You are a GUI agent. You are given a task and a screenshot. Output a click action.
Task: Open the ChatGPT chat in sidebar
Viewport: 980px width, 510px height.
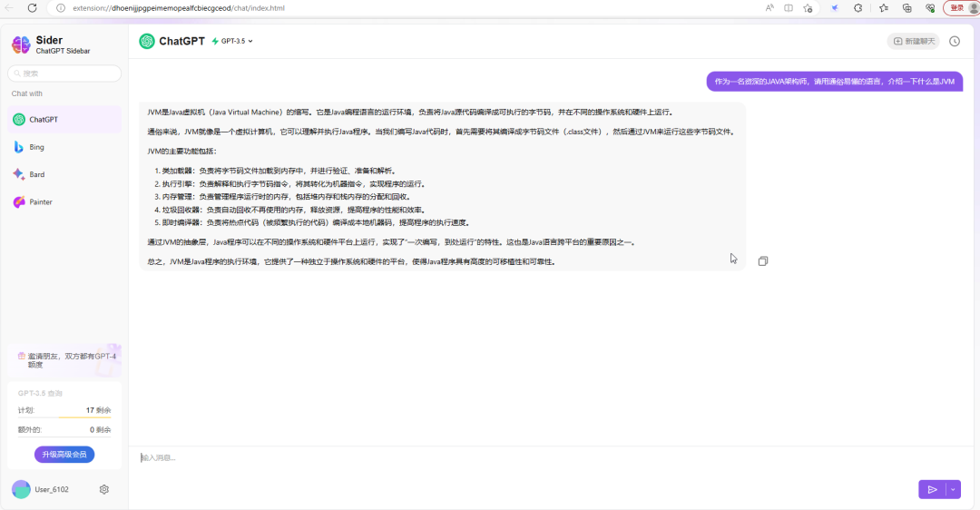click(64, 120)
